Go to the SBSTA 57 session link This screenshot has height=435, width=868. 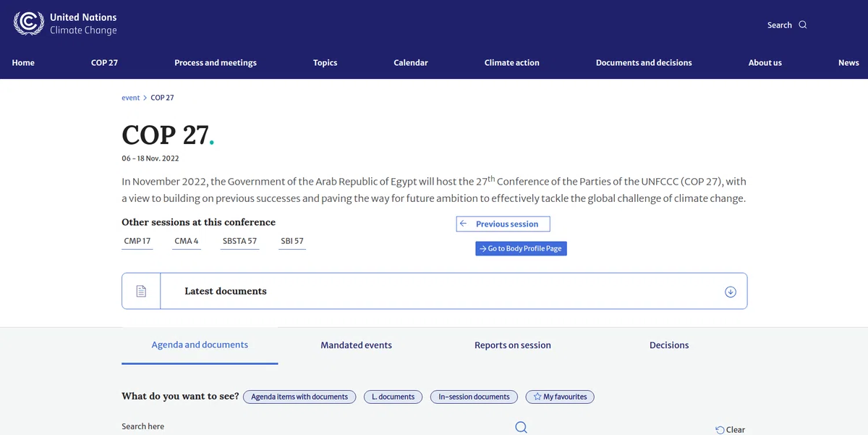(x=240, y=241)
